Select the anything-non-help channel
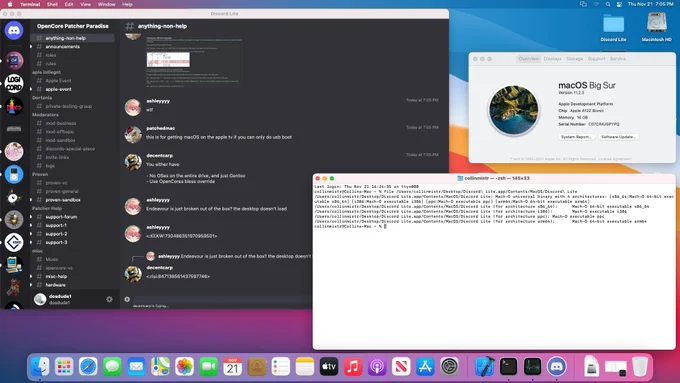The width and height of the screenshot is (680, 383). coord(73,38)
